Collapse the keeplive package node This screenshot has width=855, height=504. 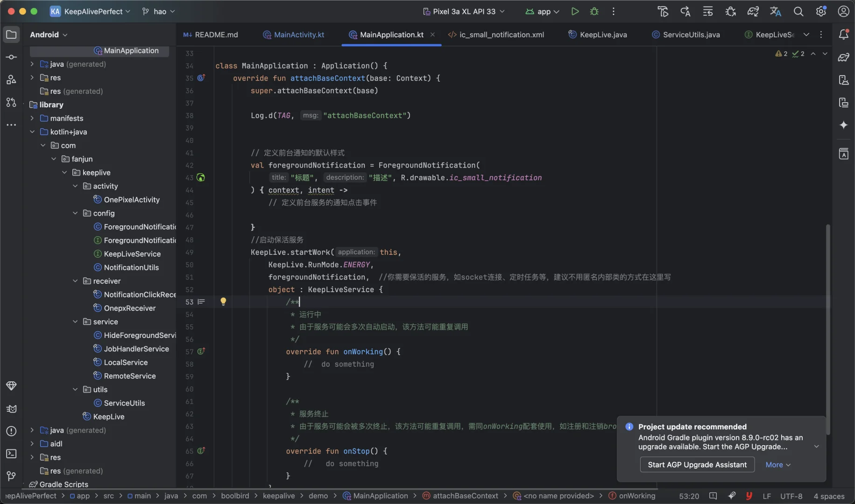point(64,173)
